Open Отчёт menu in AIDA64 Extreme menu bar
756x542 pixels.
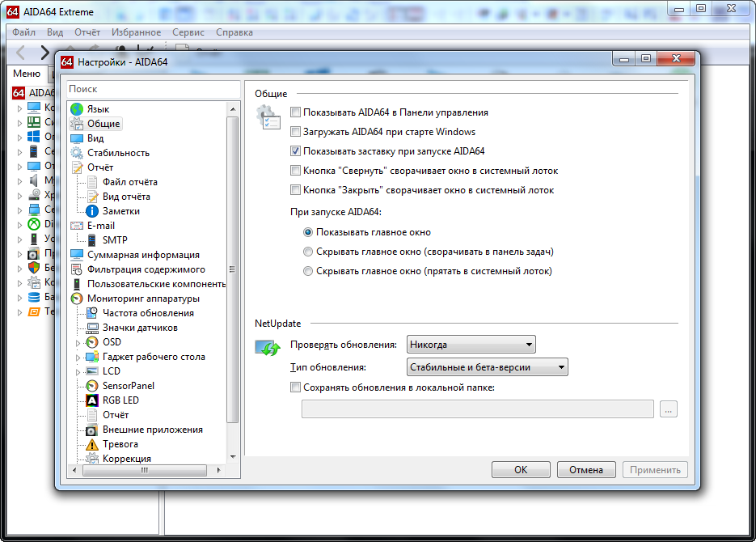87,32
